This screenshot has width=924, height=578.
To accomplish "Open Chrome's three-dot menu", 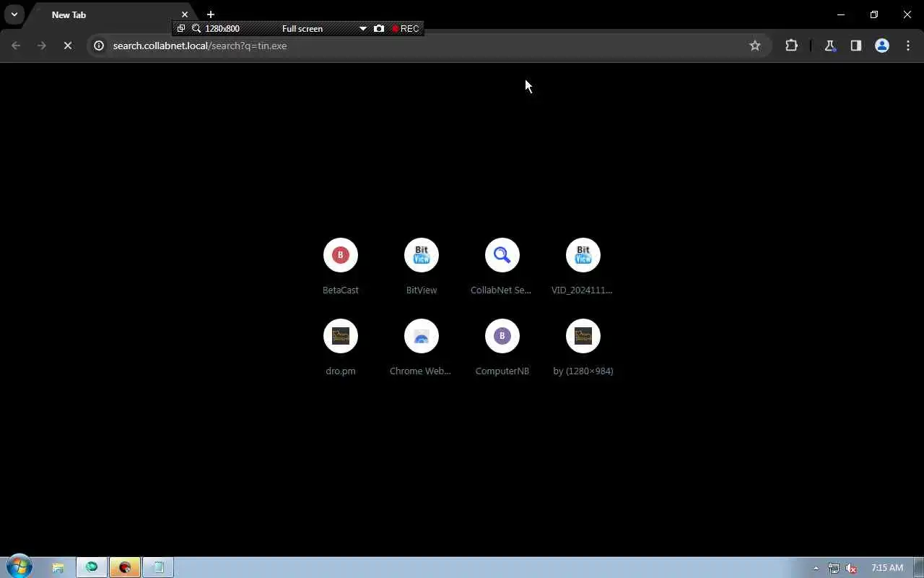I will click(x=907, y=46).
